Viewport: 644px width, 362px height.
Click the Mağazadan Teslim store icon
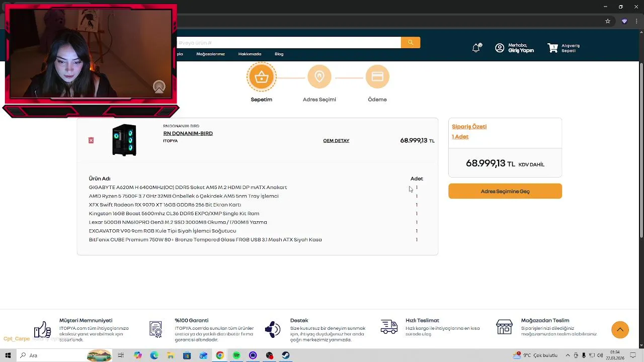pos(504,327)
